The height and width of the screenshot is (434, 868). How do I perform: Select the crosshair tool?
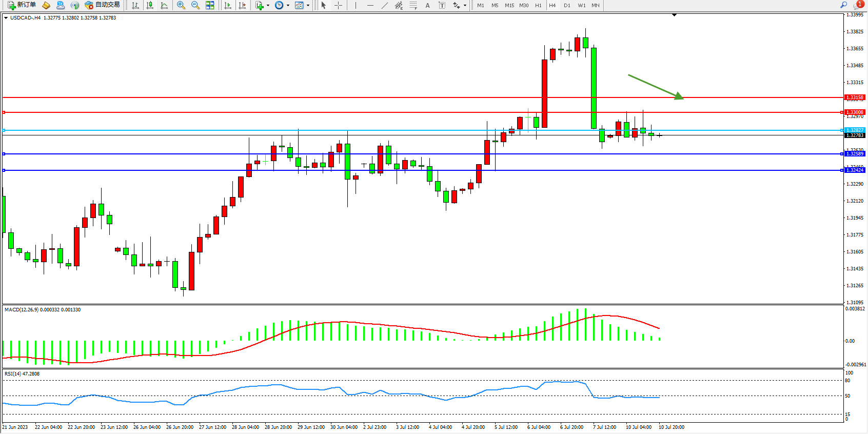(x=339, y=5)
